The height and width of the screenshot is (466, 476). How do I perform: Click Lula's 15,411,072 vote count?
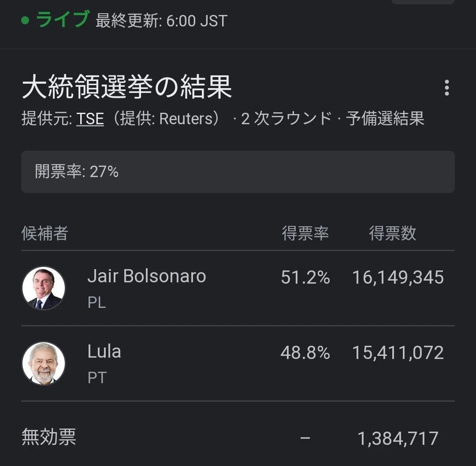pyautogui.click(x=398, y=352)
